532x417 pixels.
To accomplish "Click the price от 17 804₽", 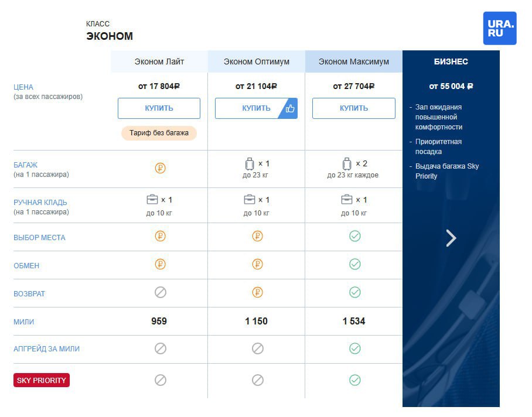I will point(159,87).
